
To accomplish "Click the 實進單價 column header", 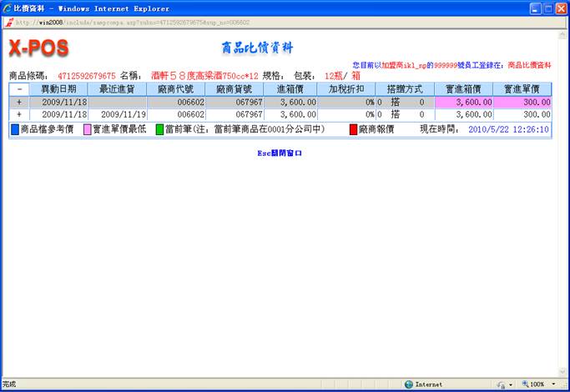I will pyautogui.click(x=522, y=88).
